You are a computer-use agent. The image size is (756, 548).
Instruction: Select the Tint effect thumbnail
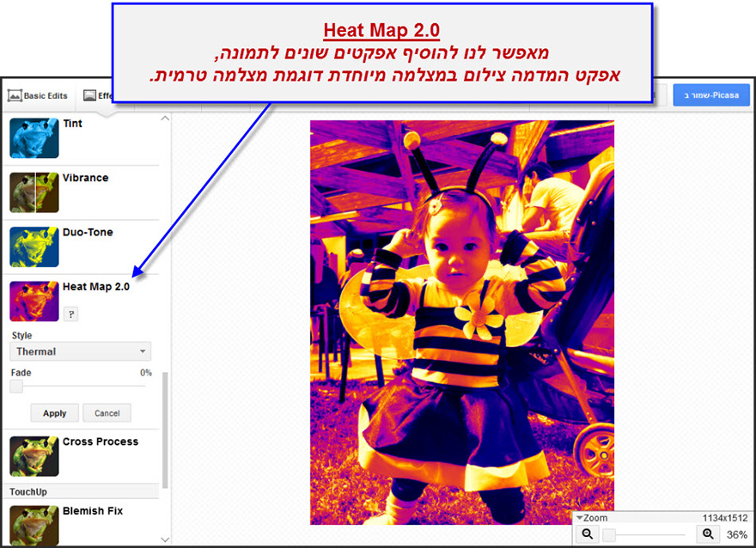pyautogui.click(x=34, y=138)
